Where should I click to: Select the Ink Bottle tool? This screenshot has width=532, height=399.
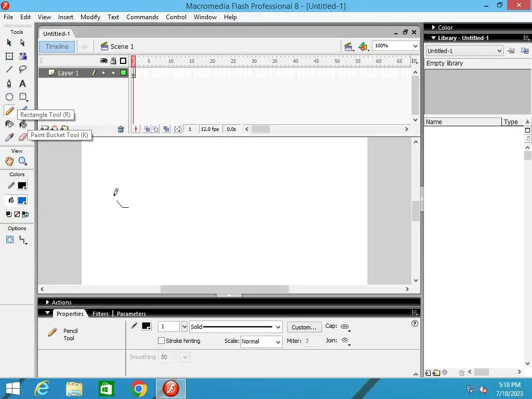[x=9, y=124]
